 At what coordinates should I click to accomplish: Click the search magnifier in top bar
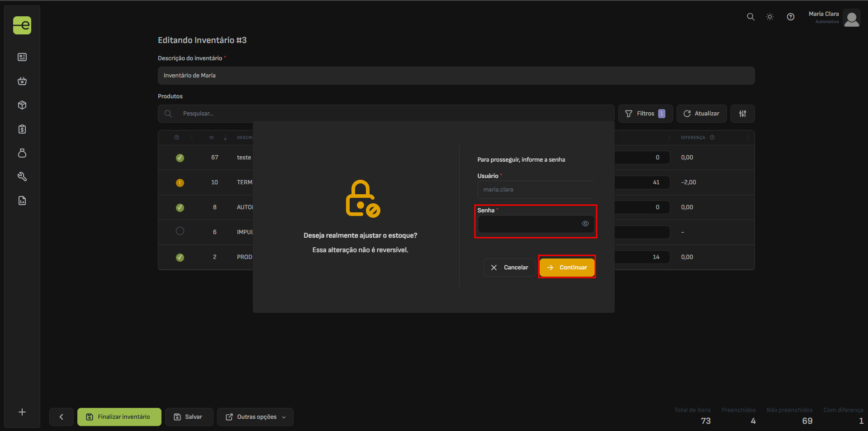pyautogui.click(x=750, y=17)
